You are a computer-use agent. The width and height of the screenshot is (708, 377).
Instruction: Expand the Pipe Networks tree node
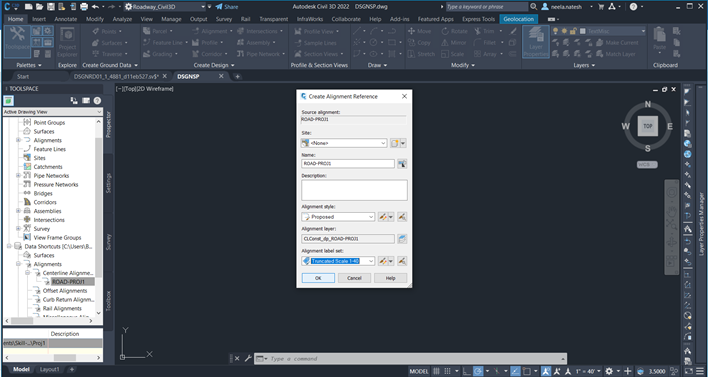(x=19, y=176)
